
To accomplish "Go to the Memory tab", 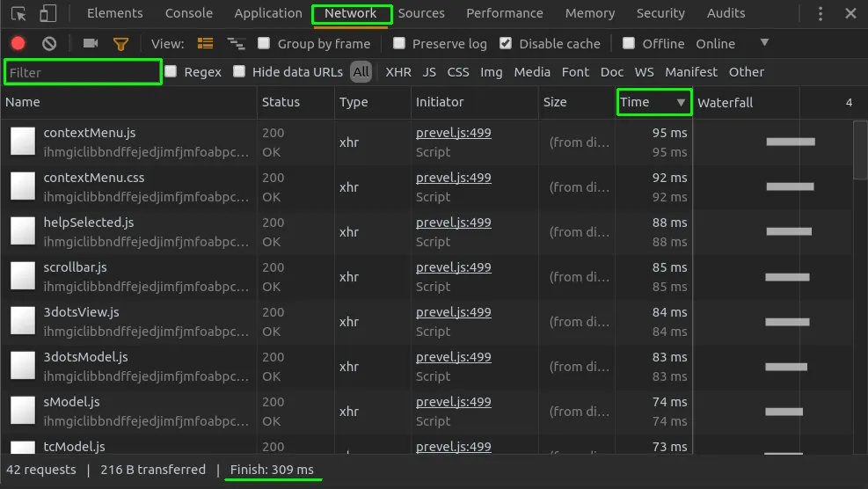I will tap(590, 13).
